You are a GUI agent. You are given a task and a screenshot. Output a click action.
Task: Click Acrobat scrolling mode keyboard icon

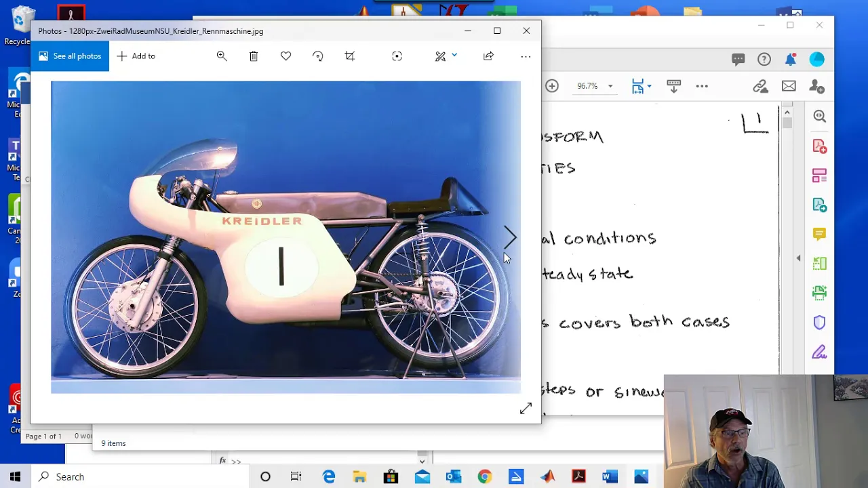click(x=673, y=86)
